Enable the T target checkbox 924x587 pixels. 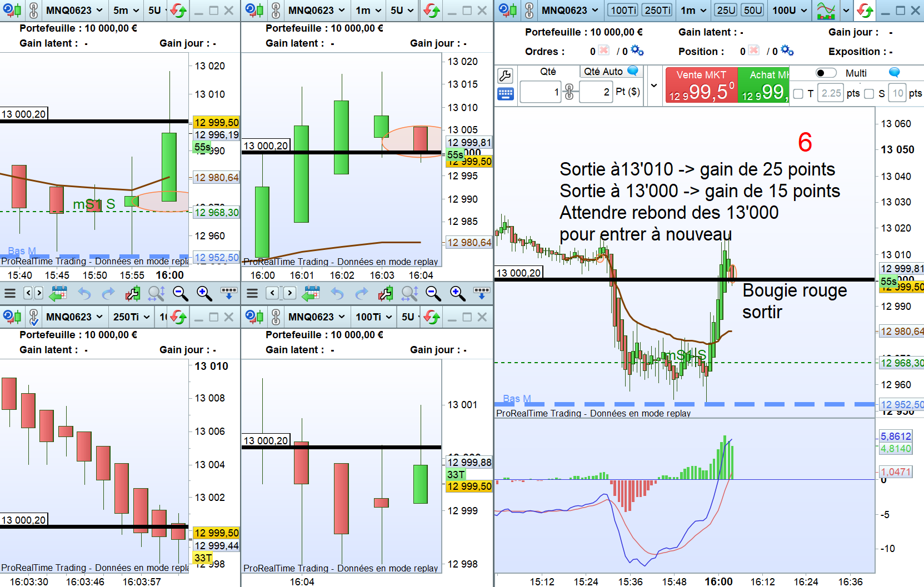(x=798, y=94)
